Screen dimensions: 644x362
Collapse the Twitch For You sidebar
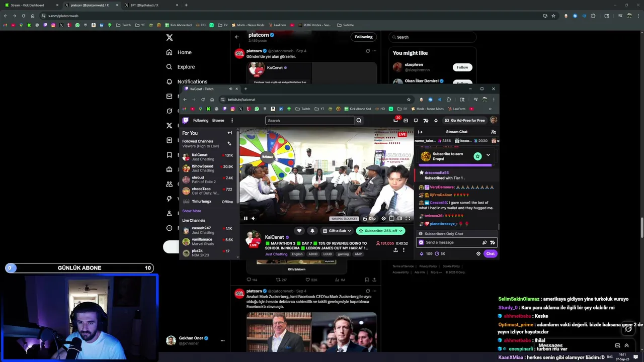click(x=230, y=133)
